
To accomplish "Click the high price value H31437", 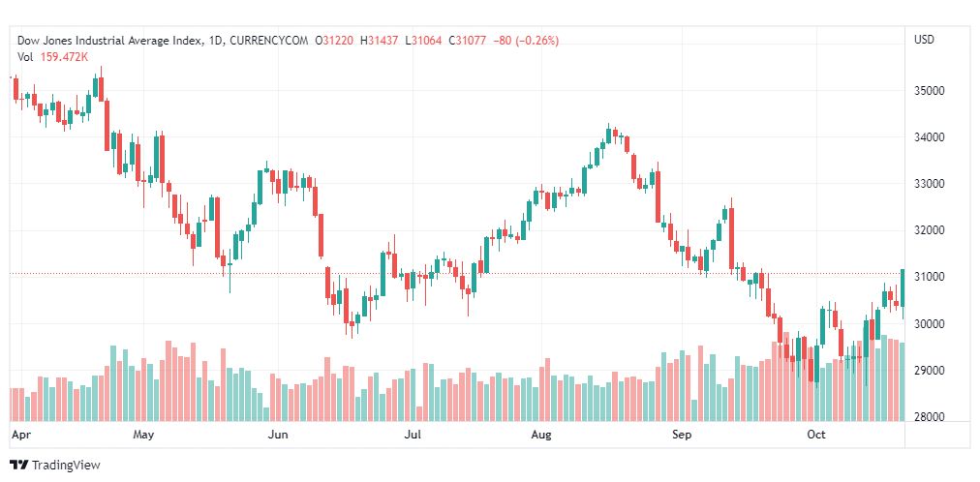I will [381, 40].
